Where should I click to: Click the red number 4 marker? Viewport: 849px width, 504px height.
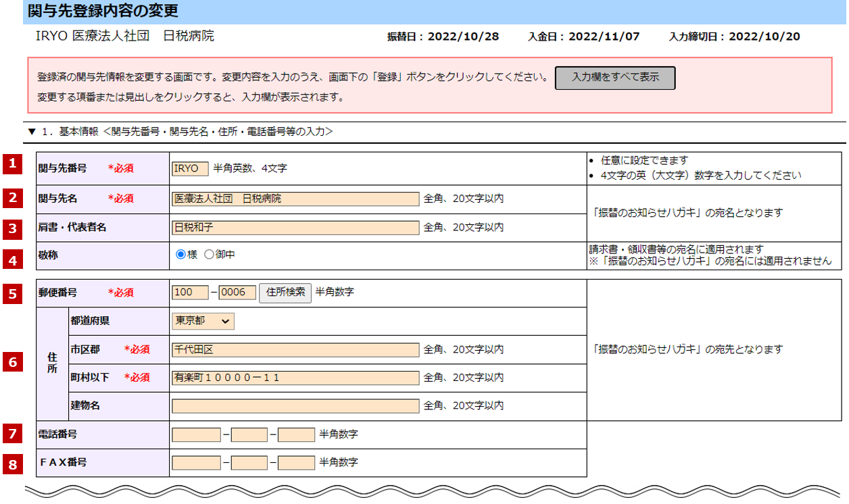pyautogui.click(x=12, y=259)
